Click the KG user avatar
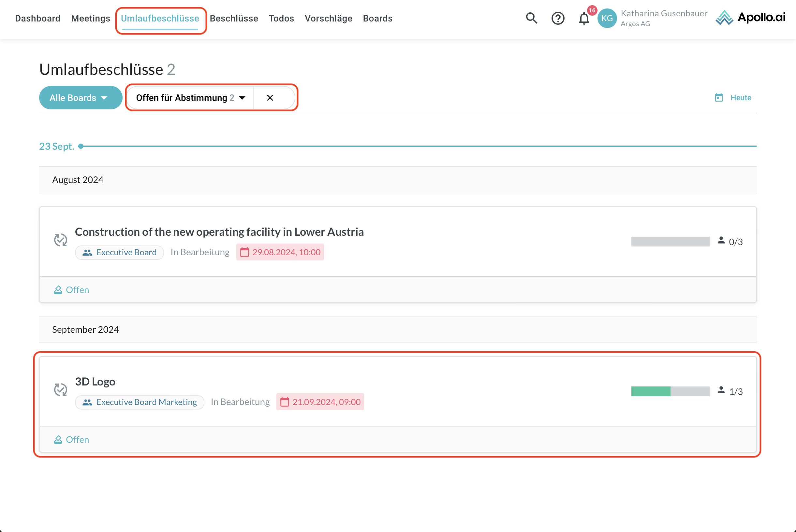The image size is (796, 532). (607, 18)
